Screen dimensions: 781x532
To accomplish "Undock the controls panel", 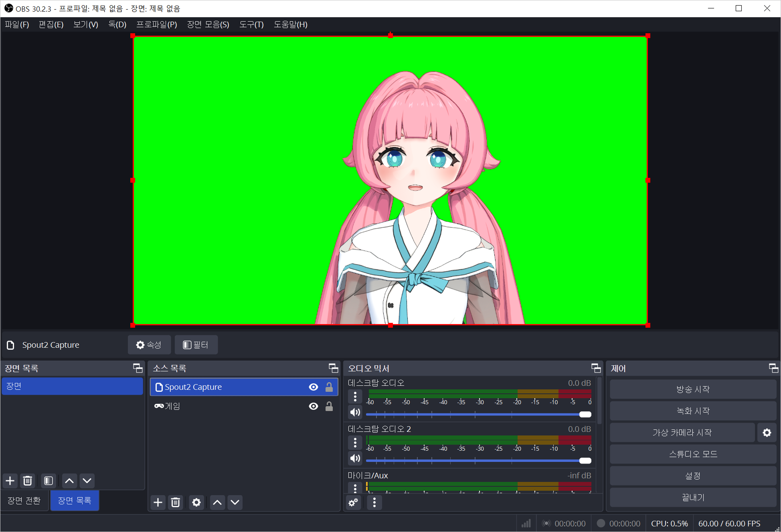I will point(773,368).
